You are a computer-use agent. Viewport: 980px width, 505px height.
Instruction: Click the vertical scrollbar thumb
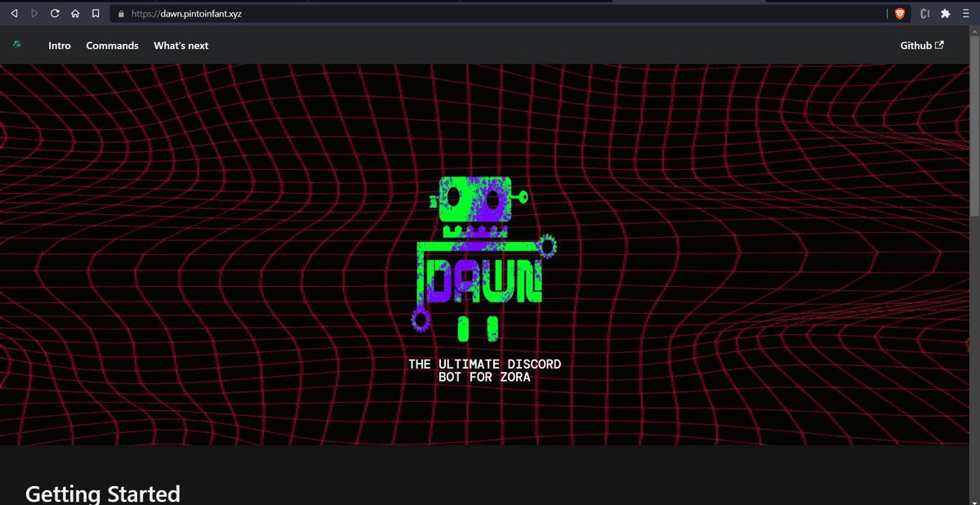pyautogui.click(x=974, y=123)
